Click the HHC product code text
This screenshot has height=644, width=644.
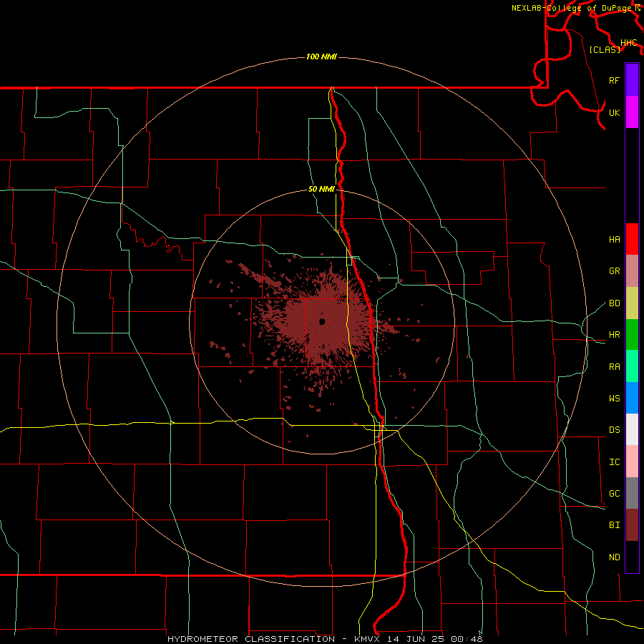tap(628, 43)
